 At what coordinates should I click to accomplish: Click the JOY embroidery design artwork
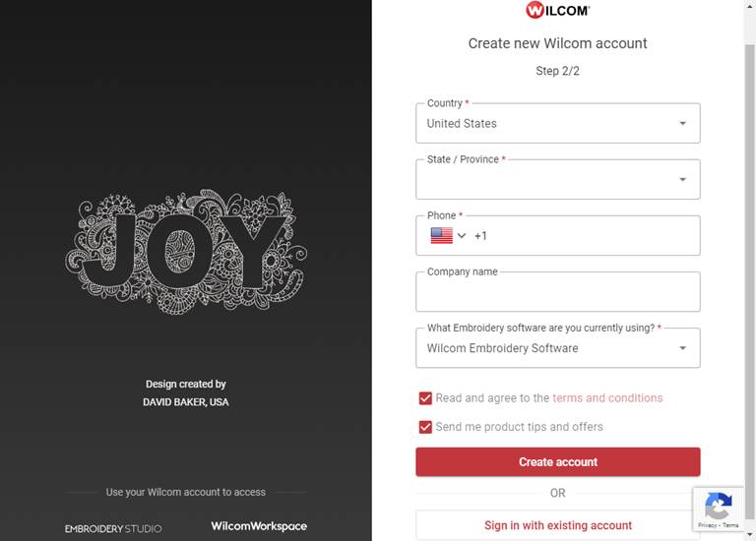click(186, 251)
